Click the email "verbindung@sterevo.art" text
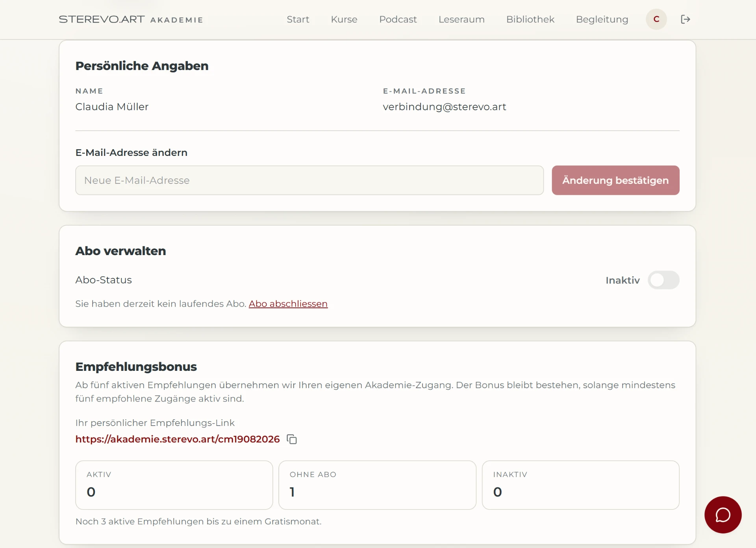The height and width of the screenshot is (548, 756). click(444, 107)
